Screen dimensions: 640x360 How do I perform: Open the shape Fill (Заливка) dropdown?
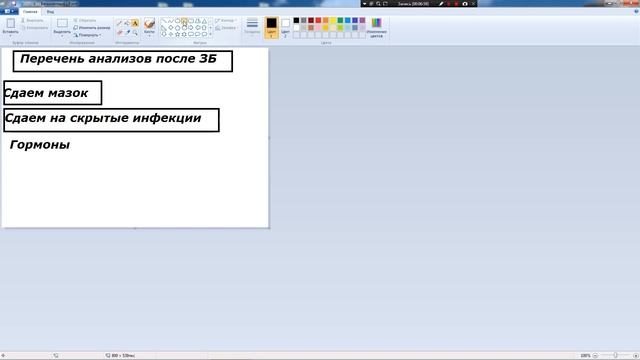click(x=226, y=28)
